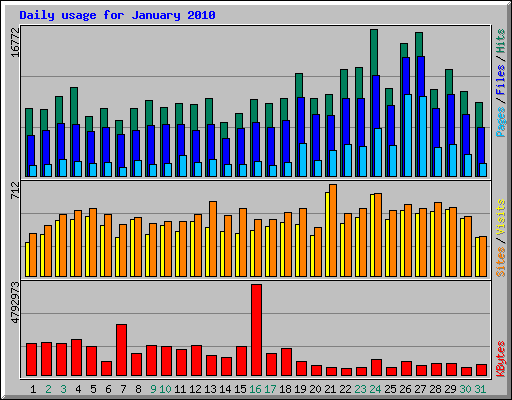Select day 16 on the date axis
This screenshot has height=400, width=512.
(255, 389)
